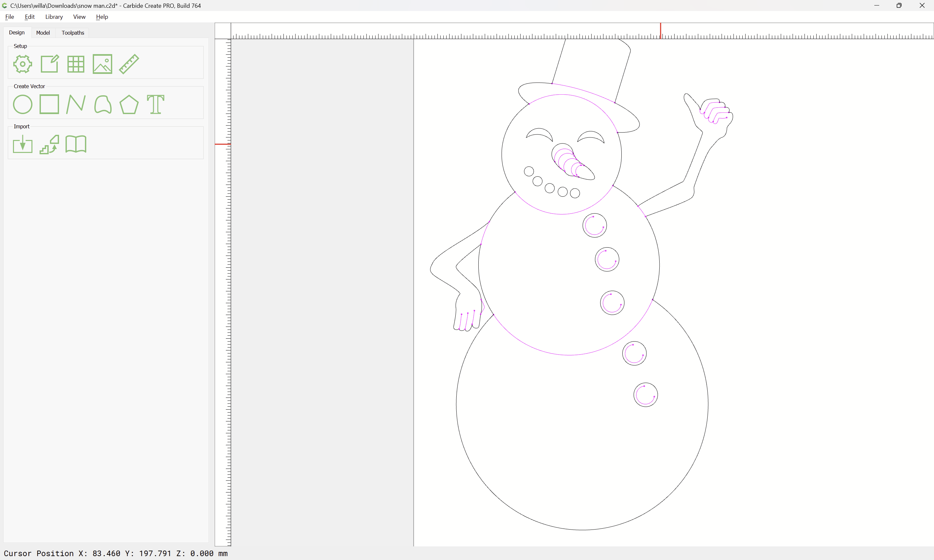The width and height of the screenshot is (934, 560).
Task: Open the Edit menu
Action: point(30,17)
